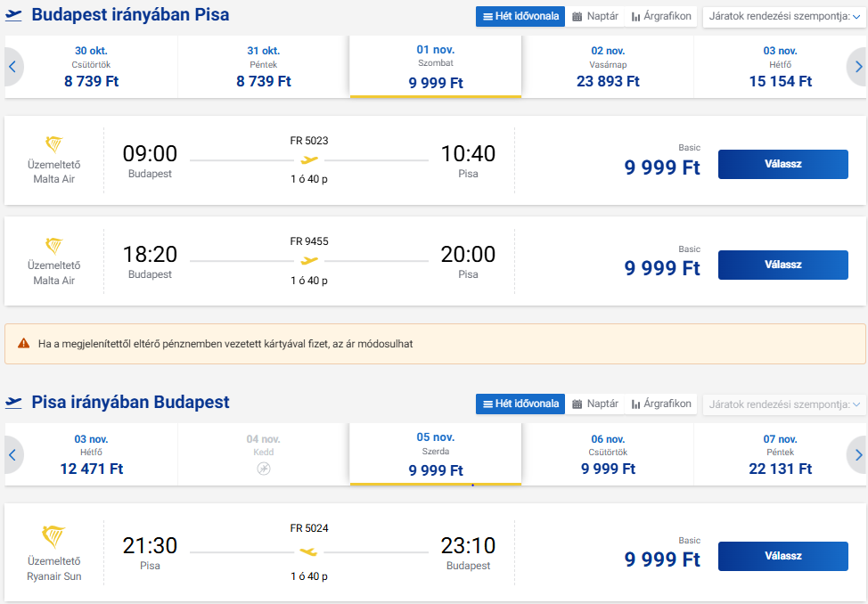Click the Ryanair Sun harp logo for the 21:30 flight
This screenshot has height=604, width=868.
(x=53, y=536)
